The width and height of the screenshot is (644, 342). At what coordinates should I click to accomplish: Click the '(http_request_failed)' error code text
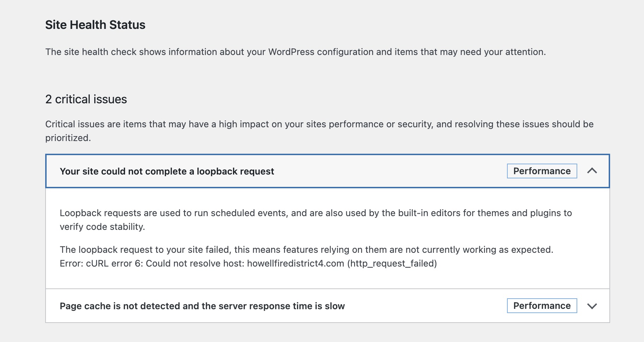tap(392, 263)
